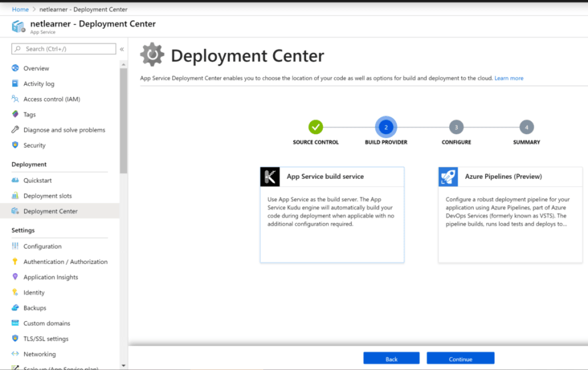Click the Search (Ctrl+/) input field
The image size is (588, 370).
pyautogui.click(x=63, y=49)
